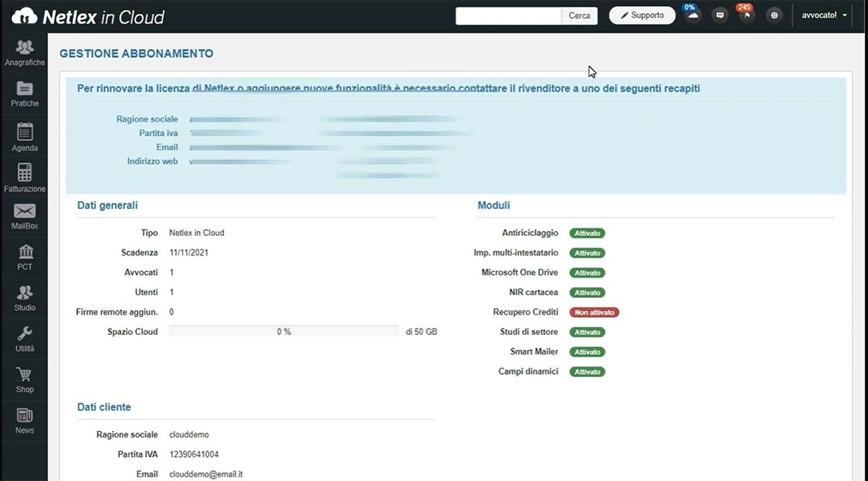
Task: Click the Partita IVA value 12390641004
Action: [194, 454]
